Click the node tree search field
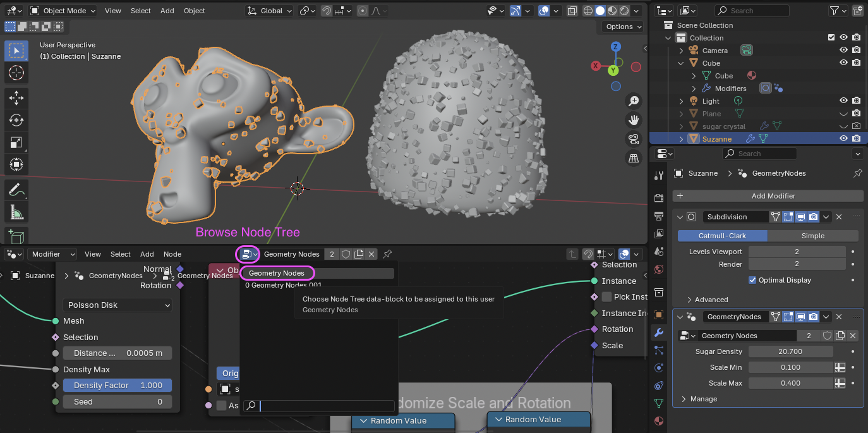The image size is (868, 433). [325, 406]
